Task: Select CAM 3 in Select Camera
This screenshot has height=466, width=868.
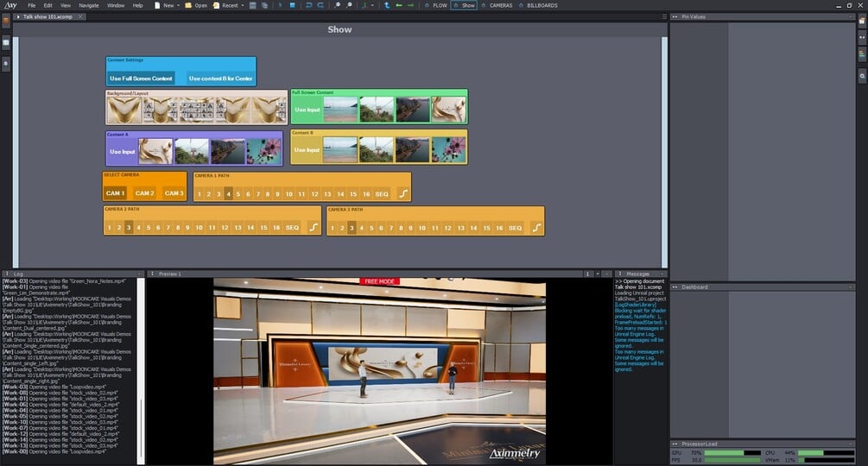Action: (x=174, y=193)
